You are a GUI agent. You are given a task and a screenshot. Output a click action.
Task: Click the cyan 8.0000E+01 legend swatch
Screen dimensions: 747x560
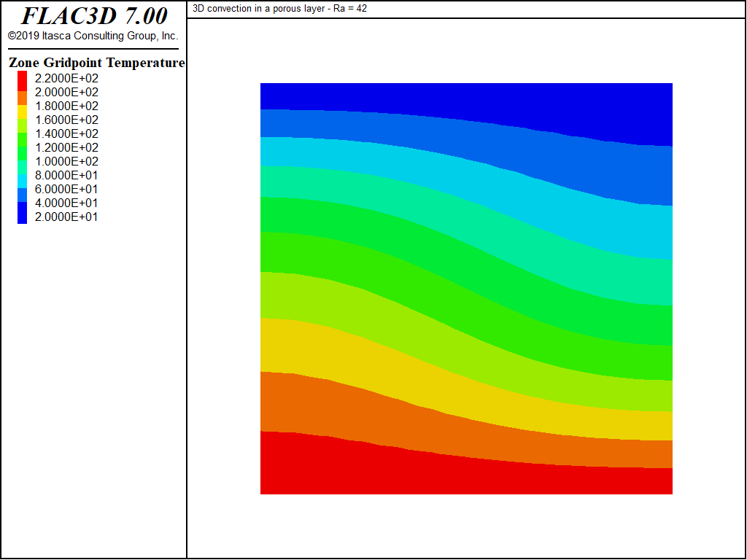pyautogui.click(x=23, y=181)
